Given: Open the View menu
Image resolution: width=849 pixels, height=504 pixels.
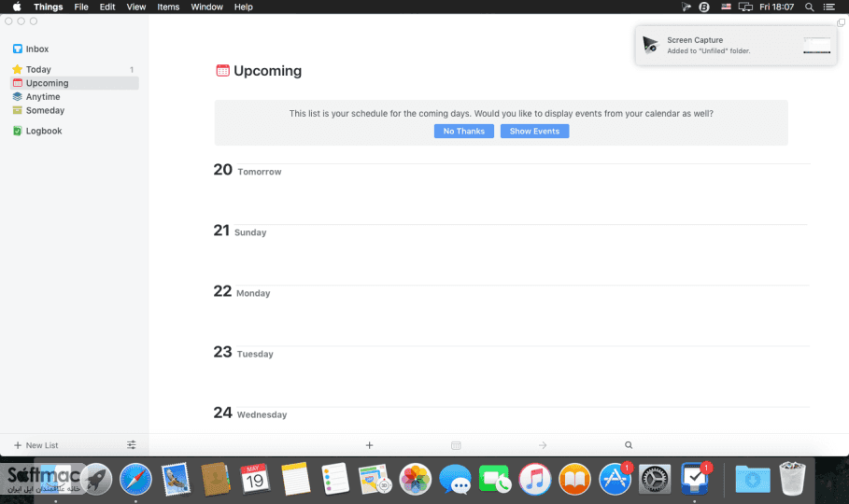Looking at the screenshot, I should (x=136, y=7).
